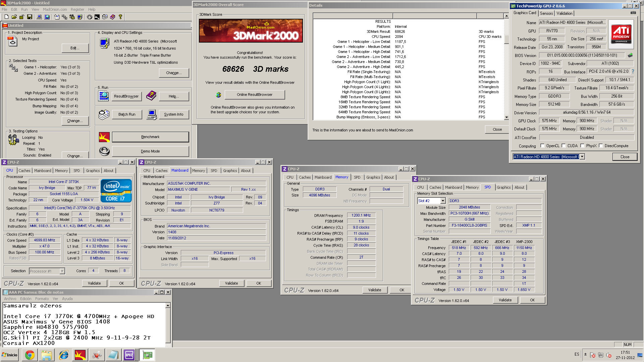Click the Batch Run stacked pages toolbar icon
Screen dimensions: 644x362
[x=105, y=17]
